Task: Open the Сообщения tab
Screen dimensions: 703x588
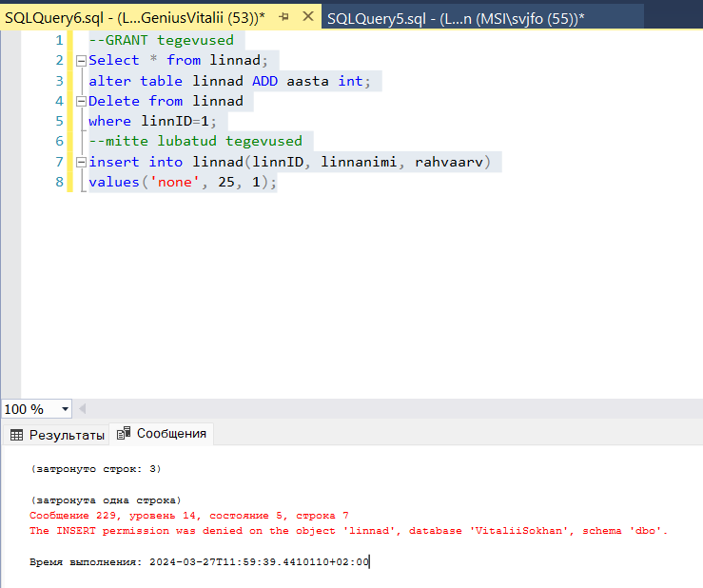Action: (x=162, y=433)
